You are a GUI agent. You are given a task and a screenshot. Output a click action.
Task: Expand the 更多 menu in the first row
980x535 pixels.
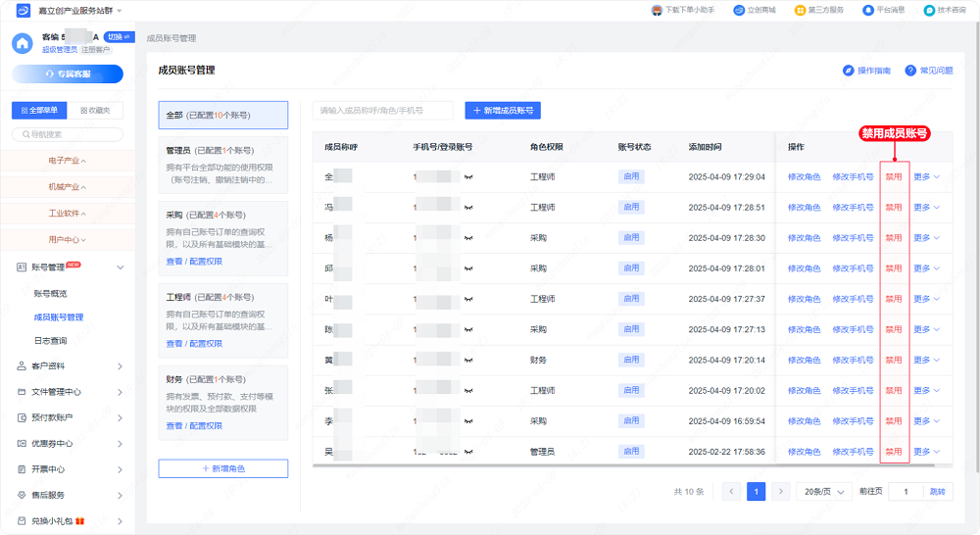click(927, 177)
